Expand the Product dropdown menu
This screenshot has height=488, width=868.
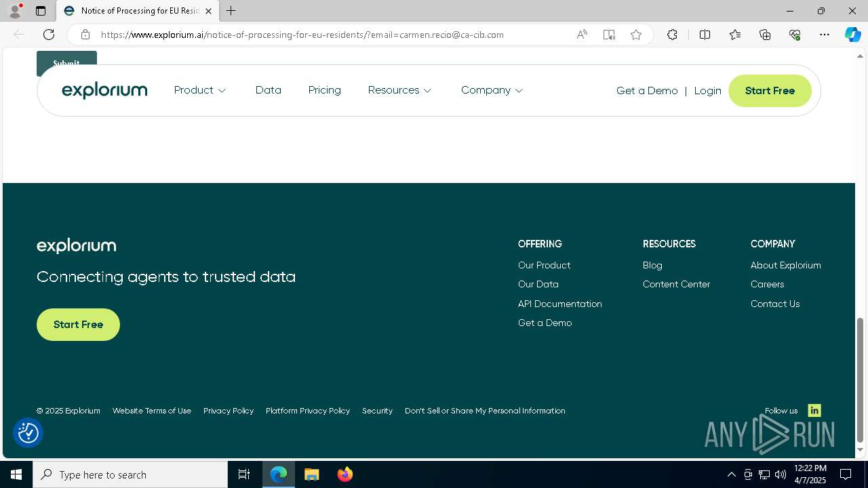pyautogui.click(x=200, y=90)
